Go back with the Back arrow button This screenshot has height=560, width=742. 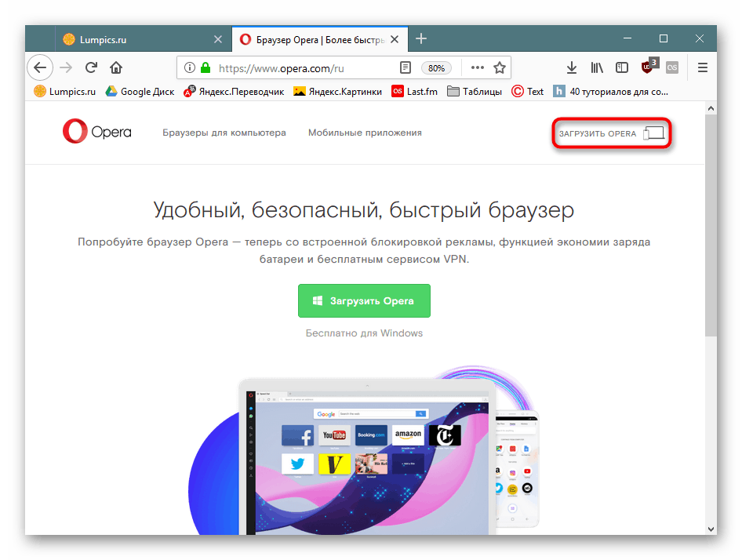coord(40,67)
